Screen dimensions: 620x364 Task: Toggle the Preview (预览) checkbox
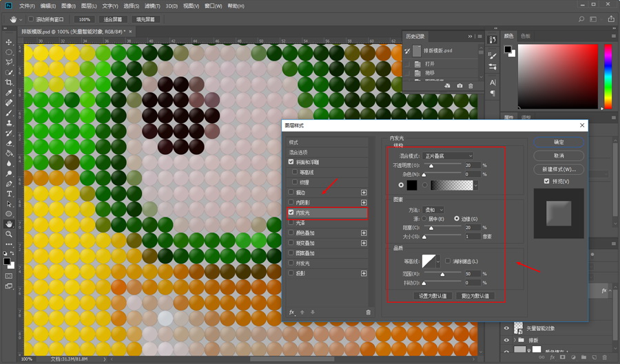(547, 181)
